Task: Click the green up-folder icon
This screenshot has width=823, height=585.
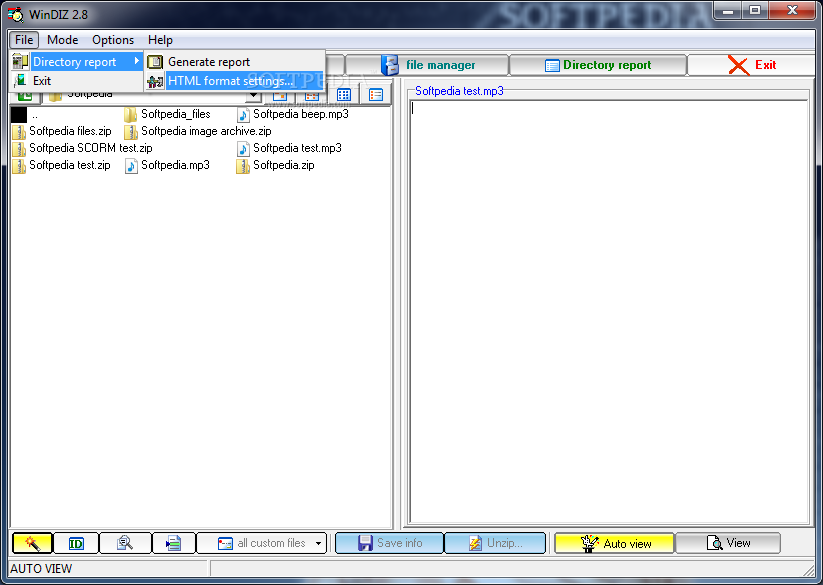Action: point(25,95)
